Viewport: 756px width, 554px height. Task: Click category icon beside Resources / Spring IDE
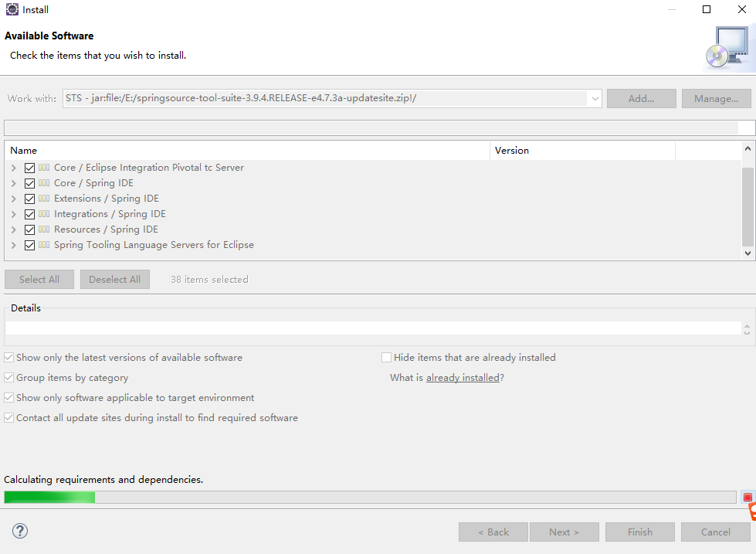[x=44, y=229]
